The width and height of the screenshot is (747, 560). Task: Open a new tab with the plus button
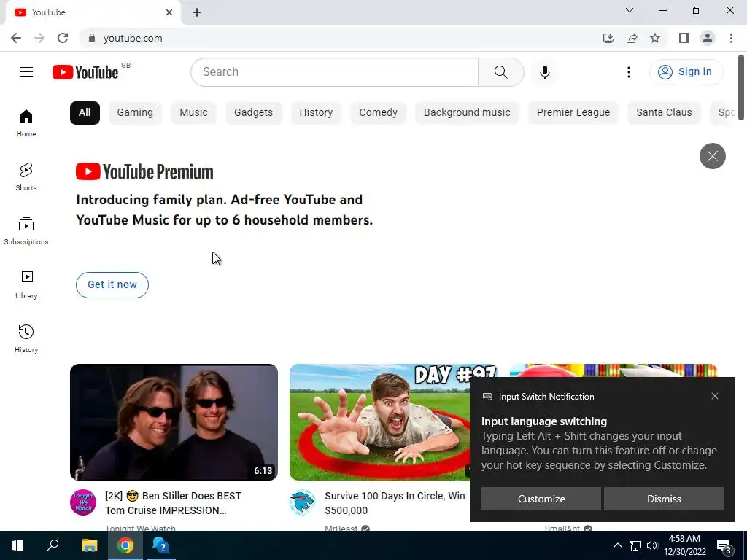pos(197,12)
